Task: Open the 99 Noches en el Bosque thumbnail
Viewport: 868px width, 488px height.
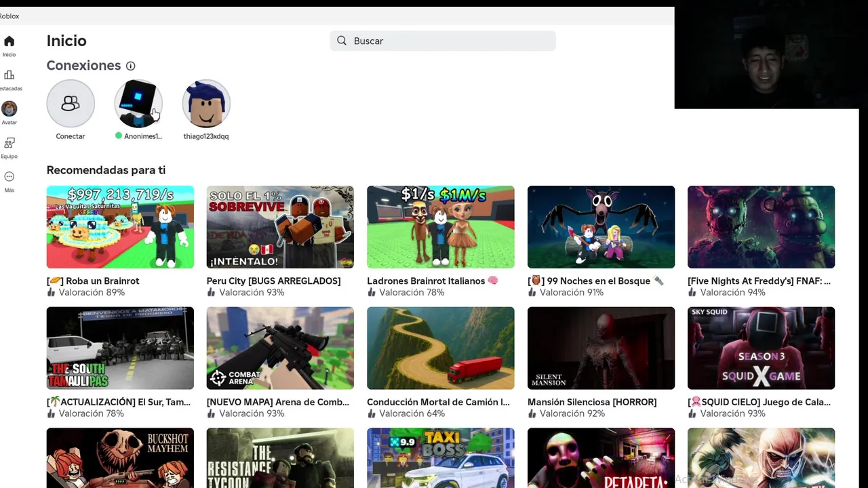Action: pyautogui.click(x=601, y=227)
